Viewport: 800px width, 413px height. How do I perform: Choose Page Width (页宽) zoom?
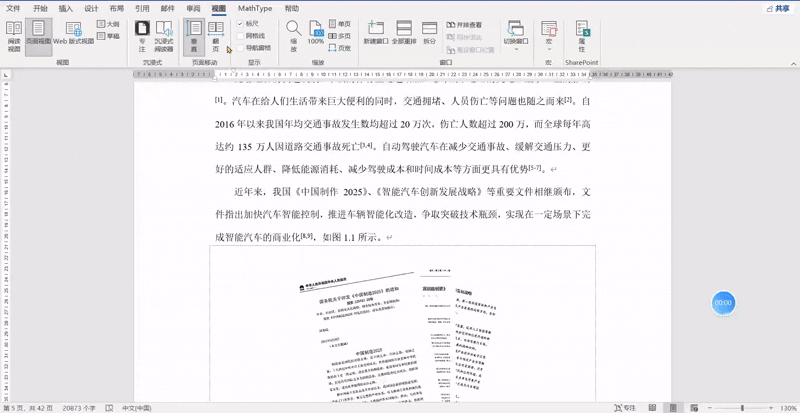(x=340, y=47)
